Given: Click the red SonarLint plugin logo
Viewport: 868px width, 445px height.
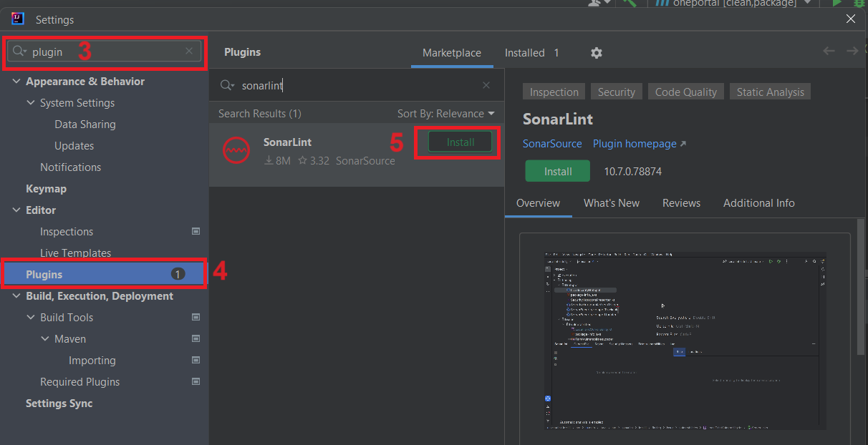Looking at the screenshot, I should click(x=236, y=150).
